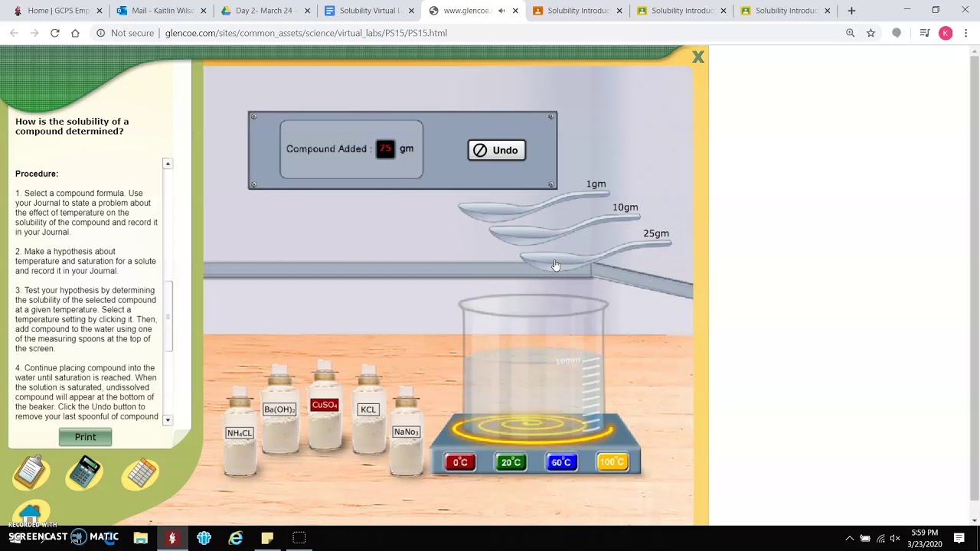The height and width of the screenshot is (551, 980).
Task: Print the procedure
Action: [85, 437]
